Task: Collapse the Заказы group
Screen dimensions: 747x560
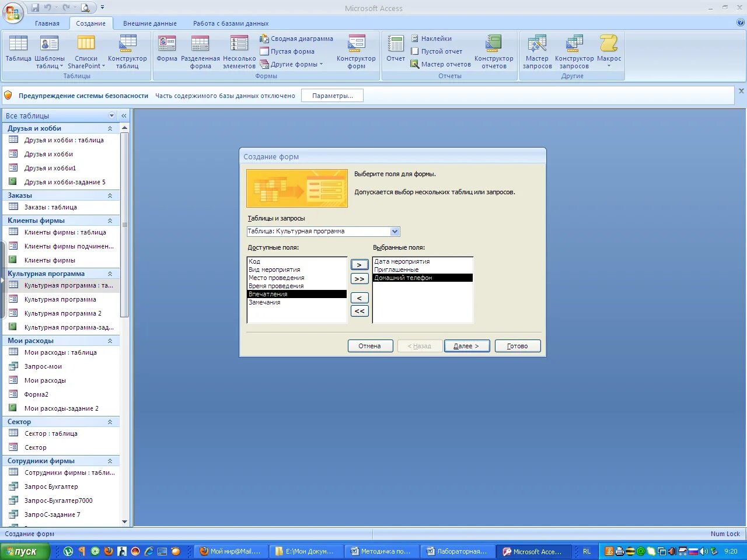Action: tap(110, 195)
